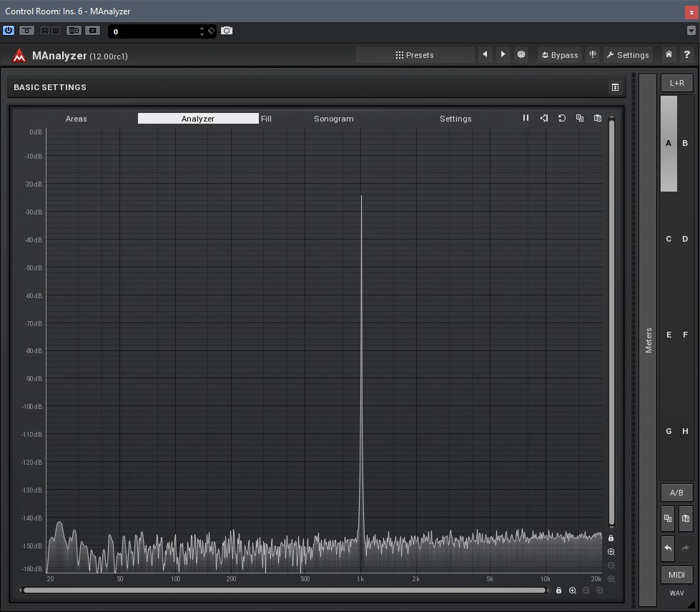The width and height of the screenshot is (700, 612).
Task: Undo the last change with the undo arrow
Action: [x=668, y=548]
